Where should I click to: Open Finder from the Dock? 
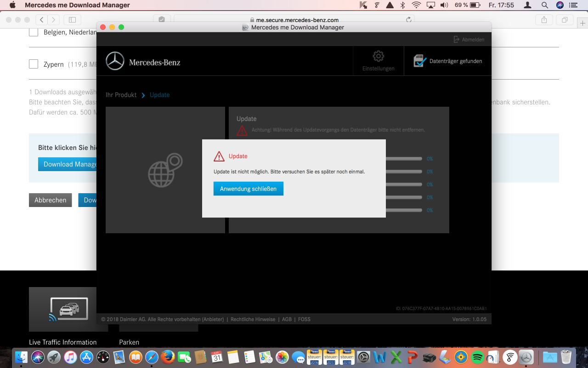click(21, 357)
